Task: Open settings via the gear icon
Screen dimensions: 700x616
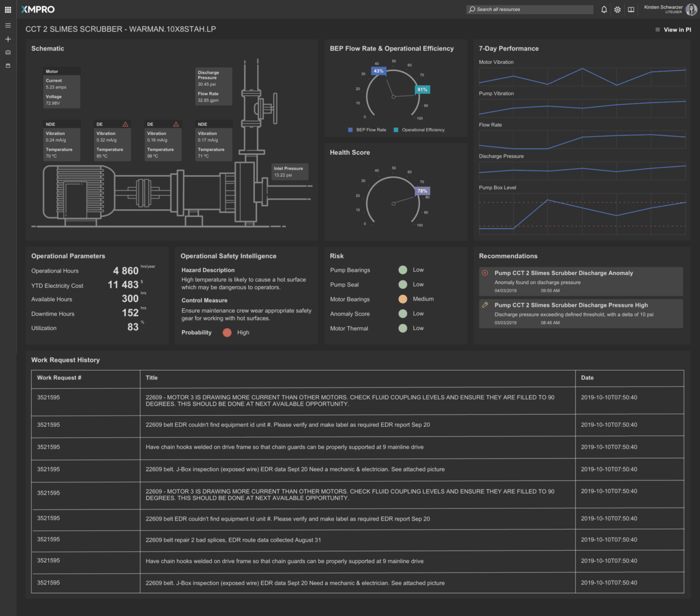Action: [617, 10]
